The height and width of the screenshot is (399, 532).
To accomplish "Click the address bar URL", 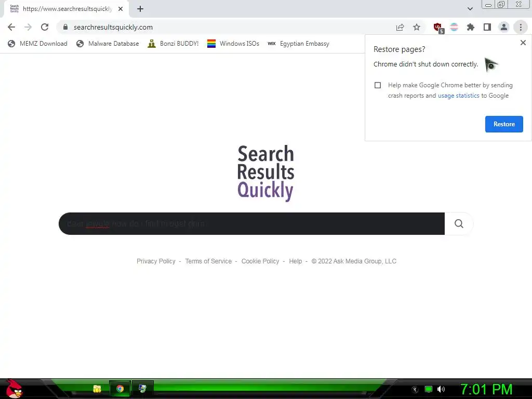I will [x=113, y=27].
